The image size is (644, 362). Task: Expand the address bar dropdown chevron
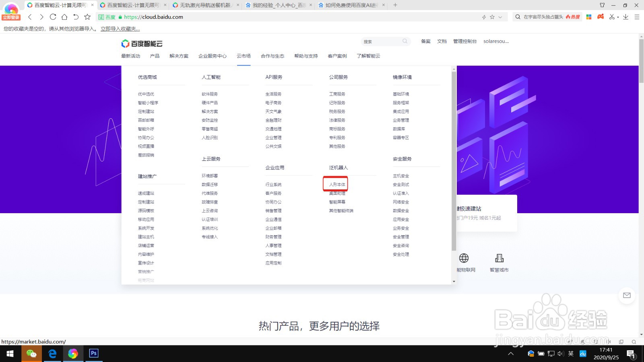tap(500, 17)
